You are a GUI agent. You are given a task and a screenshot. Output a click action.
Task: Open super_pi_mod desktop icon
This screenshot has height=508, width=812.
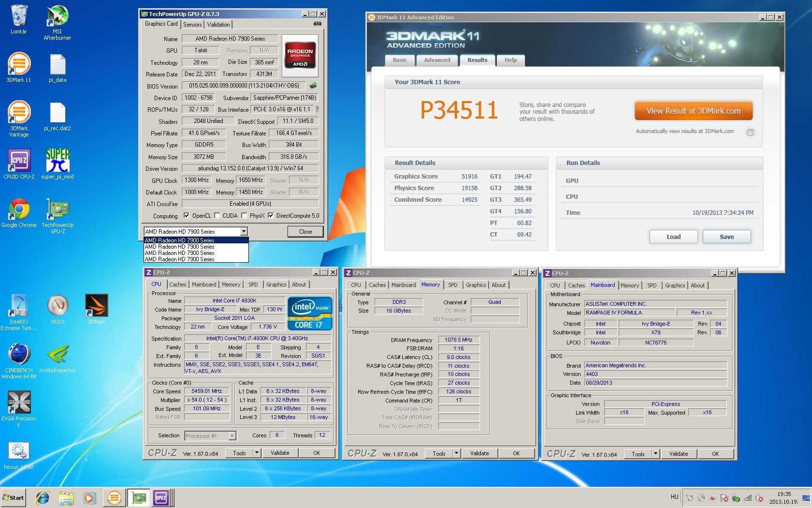[58, 164]
